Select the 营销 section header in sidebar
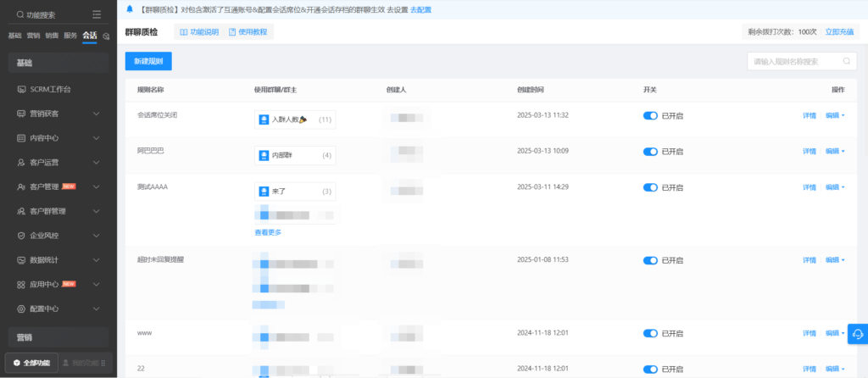Viewport: 868px width, 378px height. [x=58, y=337]
